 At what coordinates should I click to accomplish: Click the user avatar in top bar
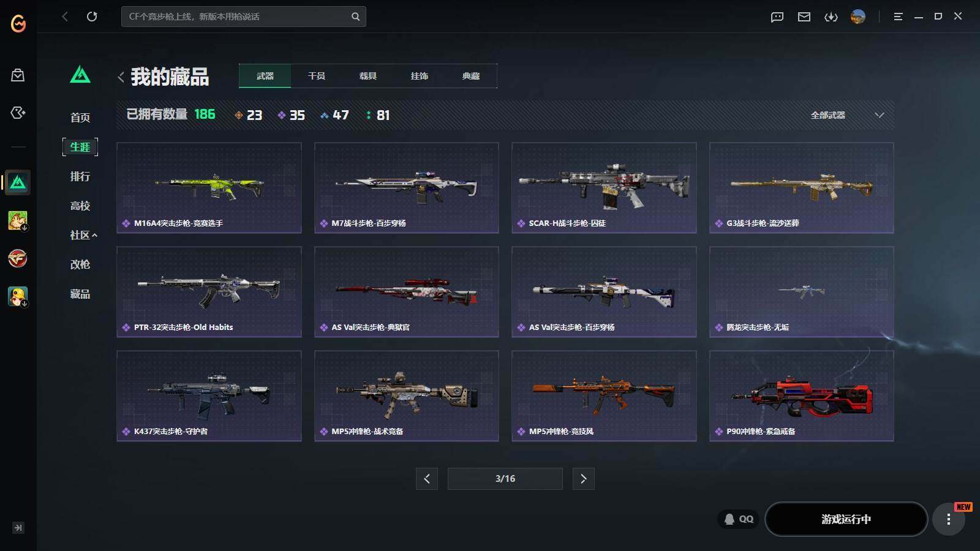click(858, 17)
